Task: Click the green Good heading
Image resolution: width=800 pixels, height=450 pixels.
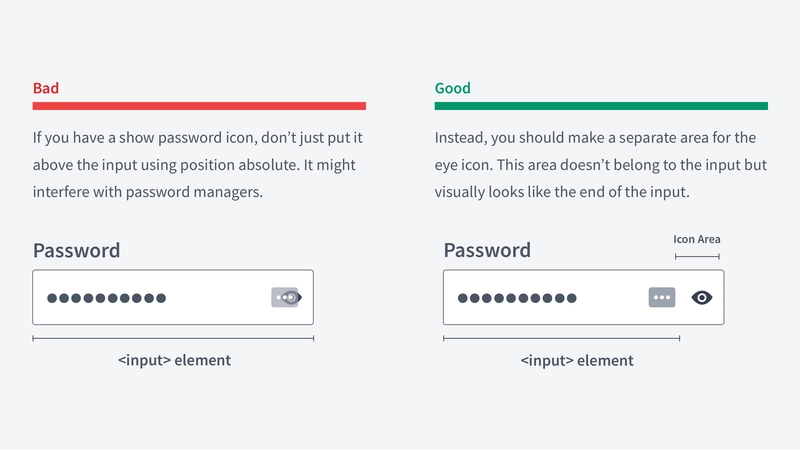Action: coord(453,88)
